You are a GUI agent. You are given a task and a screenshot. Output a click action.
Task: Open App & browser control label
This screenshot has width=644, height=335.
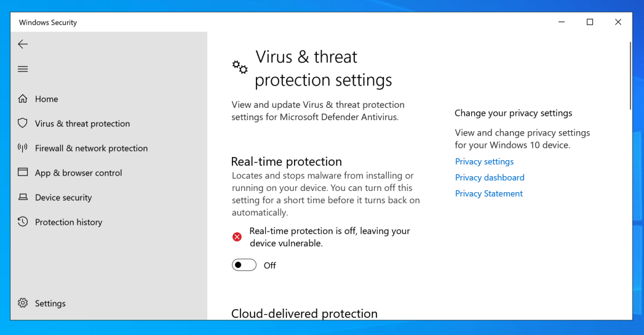(x=79, y=172)
